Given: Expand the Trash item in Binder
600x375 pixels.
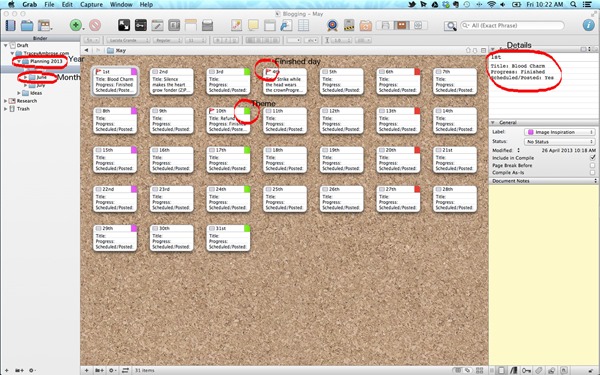Looking at the screenshot, I should coord(5,109).
